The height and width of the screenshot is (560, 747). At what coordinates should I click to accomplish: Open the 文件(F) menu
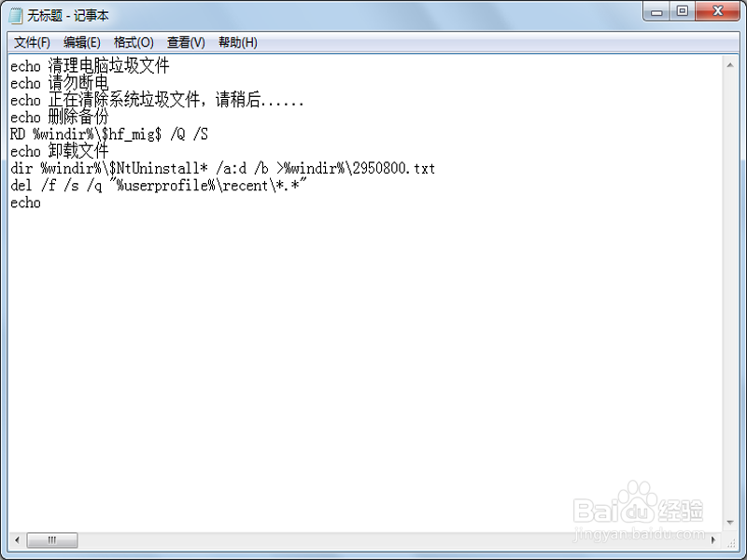point(32,42)
